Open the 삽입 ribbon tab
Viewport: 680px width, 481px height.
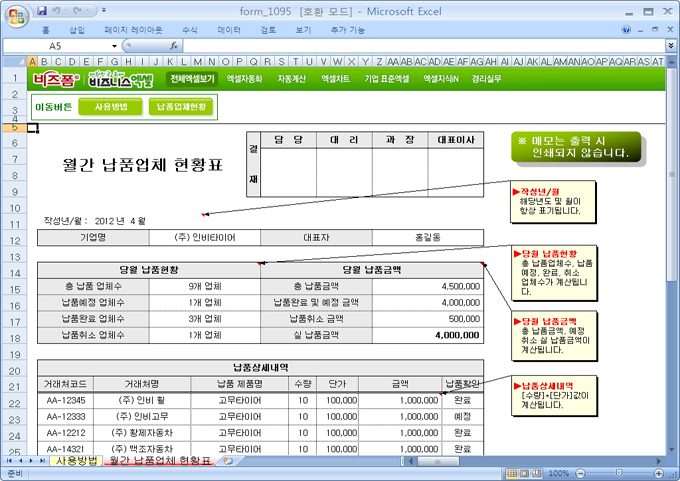pos(76,30)
